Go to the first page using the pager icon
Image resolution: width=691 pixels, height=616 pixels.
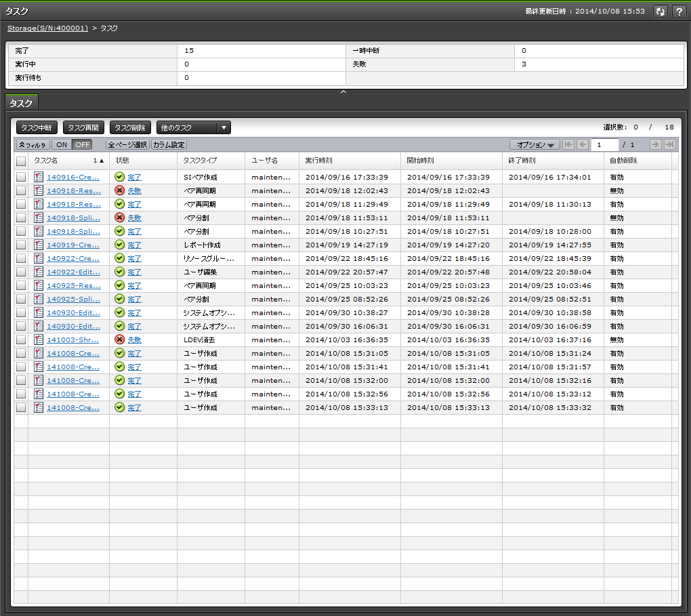[568, 144]
